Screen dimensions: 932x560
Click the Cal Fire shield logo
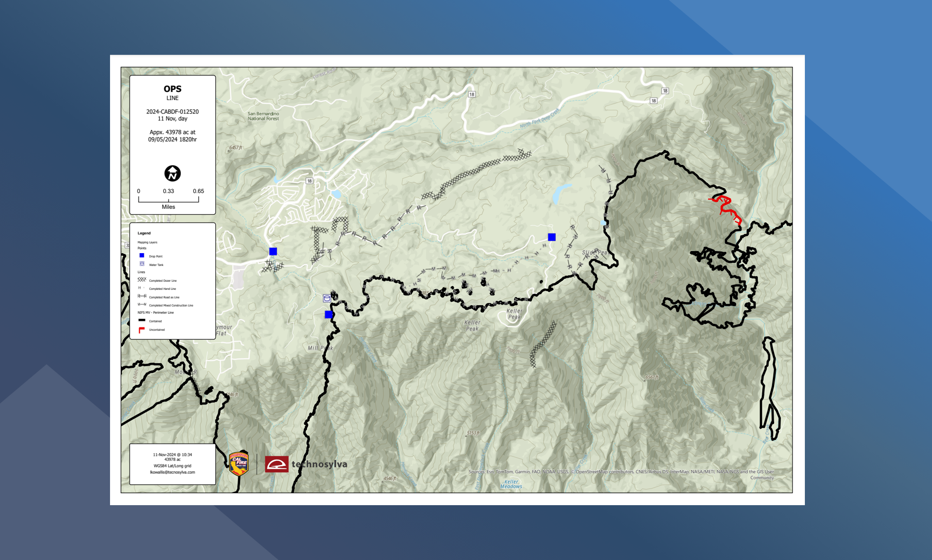pos(239,464)
